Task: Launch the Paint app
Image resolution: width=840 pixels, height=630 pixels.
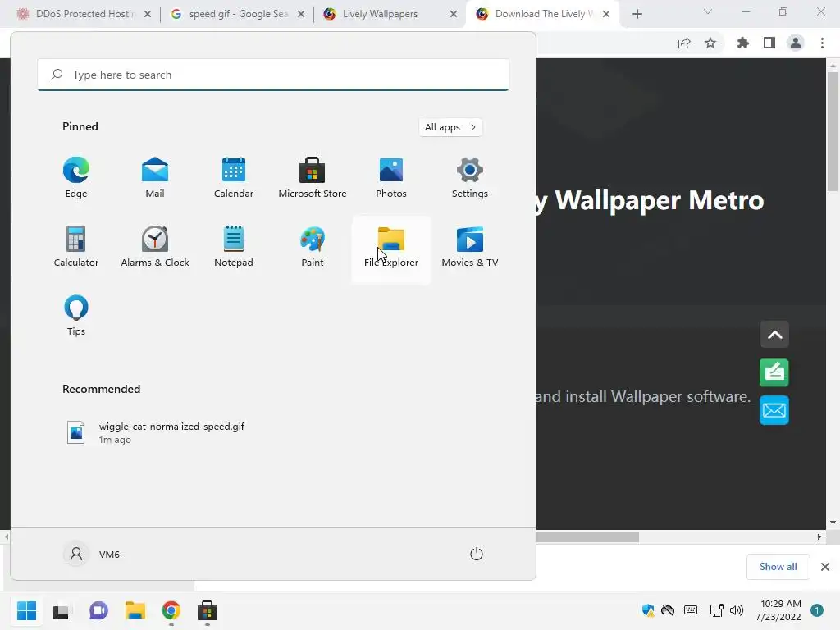Action: (313, 247)
